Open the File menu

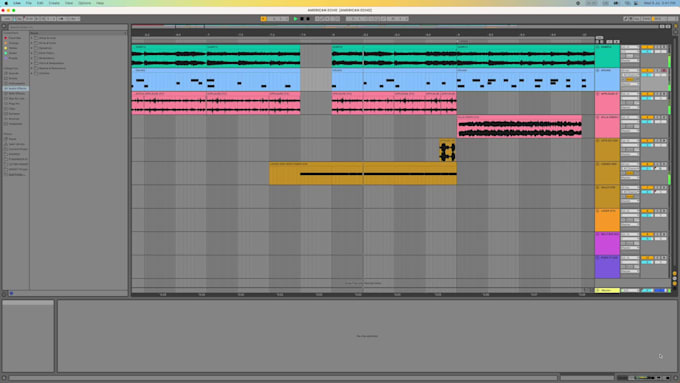point(29,3)
